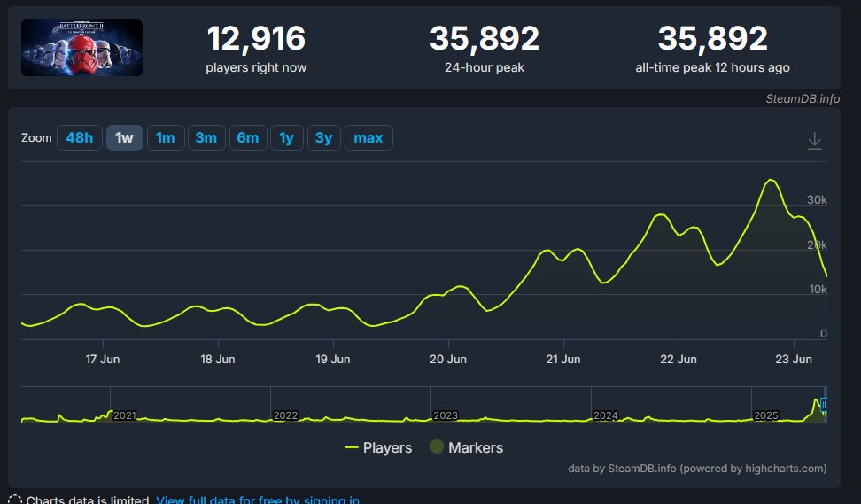Click the '22 Jun' axis label
Image resolution: width=861 pixels, height=504 pixels.
[679, 359]
